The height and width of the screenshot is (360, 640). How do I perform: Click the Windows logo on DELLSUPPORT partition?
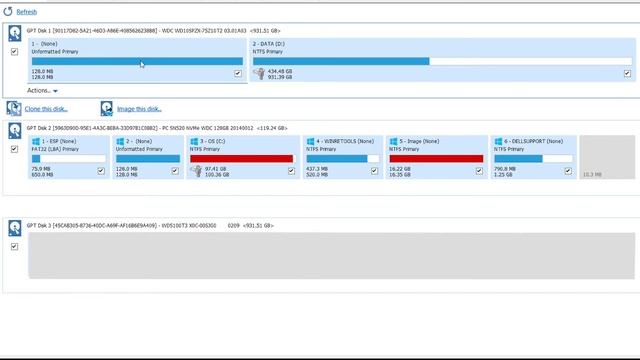click(x=498, y=141)
